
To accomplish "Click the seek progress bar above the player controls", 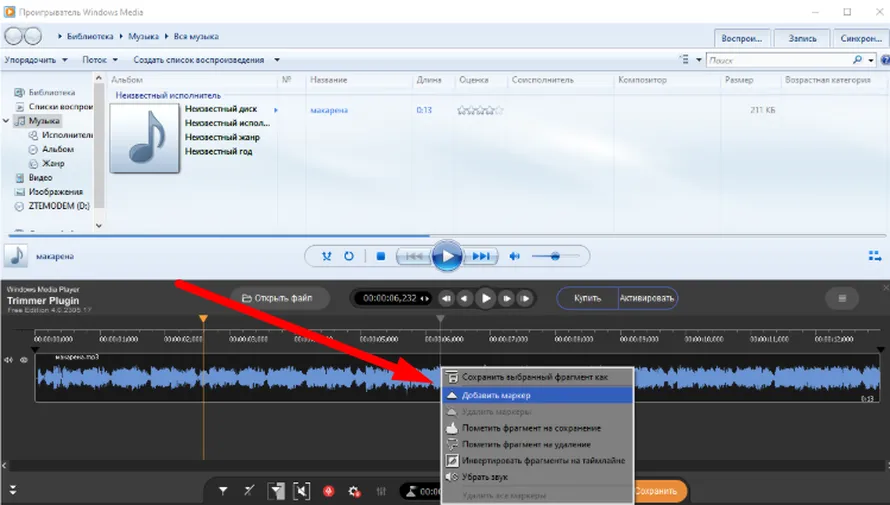I will (x=447, y=235).
